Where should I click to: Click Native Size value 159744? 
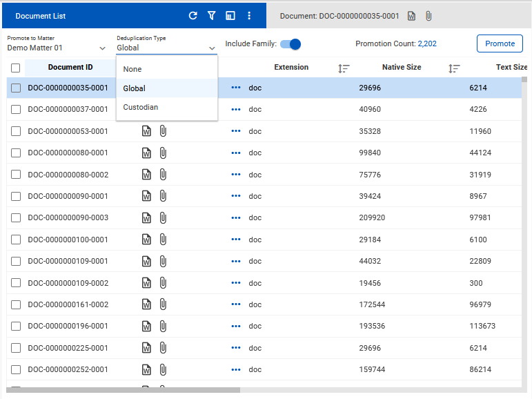[372, 369]
